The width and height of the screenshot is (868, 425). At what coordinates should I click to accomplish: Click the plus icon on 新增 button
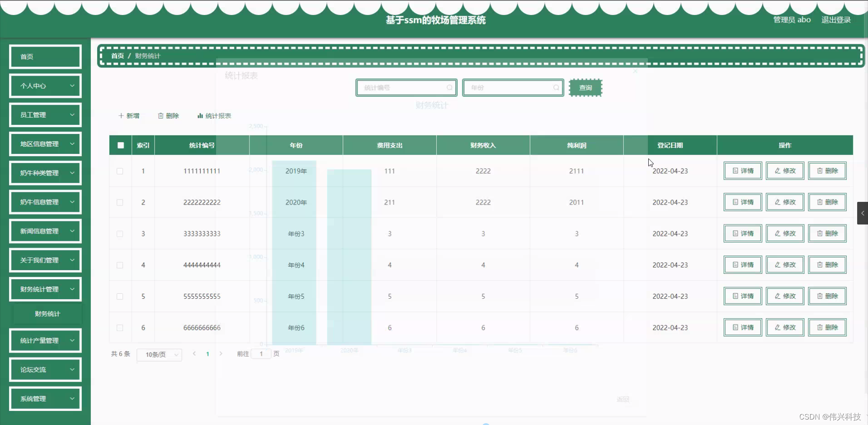pyautogui.click(x=120, y=116)
